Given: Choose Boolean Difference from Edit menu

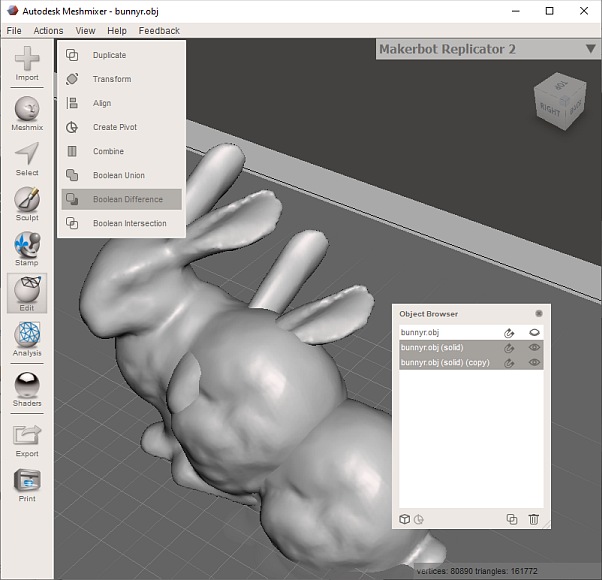Looking at the screenshot, I should pyautogui.click(x=127, y=199).
